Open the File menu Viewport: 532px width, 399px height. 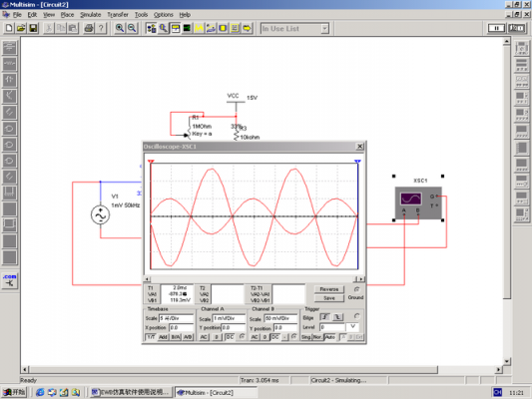tap(17, 15)
